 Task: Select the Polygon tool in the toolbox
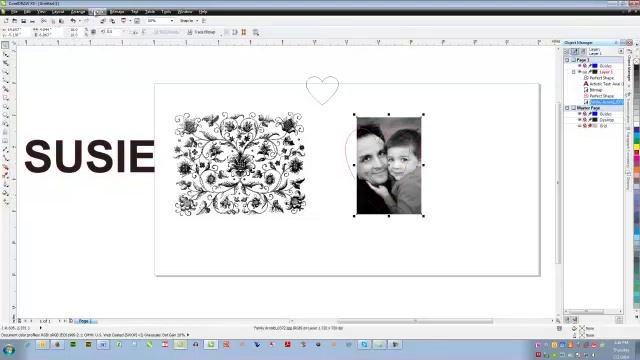(x=5, y=115)
